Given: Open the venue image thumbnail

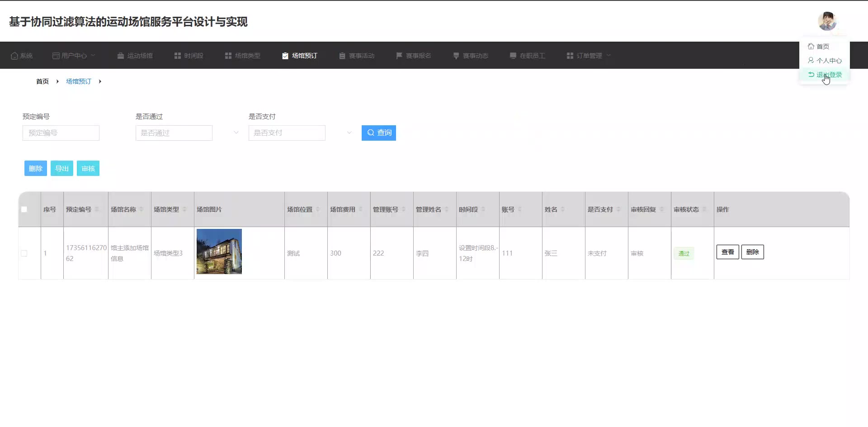Looking at the screenshot, I should click(x=219, y=251).
